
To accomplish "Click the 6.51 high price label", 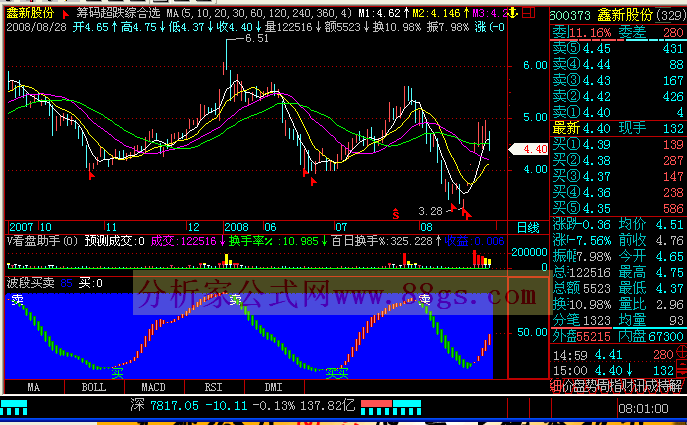I will [257, 39].
